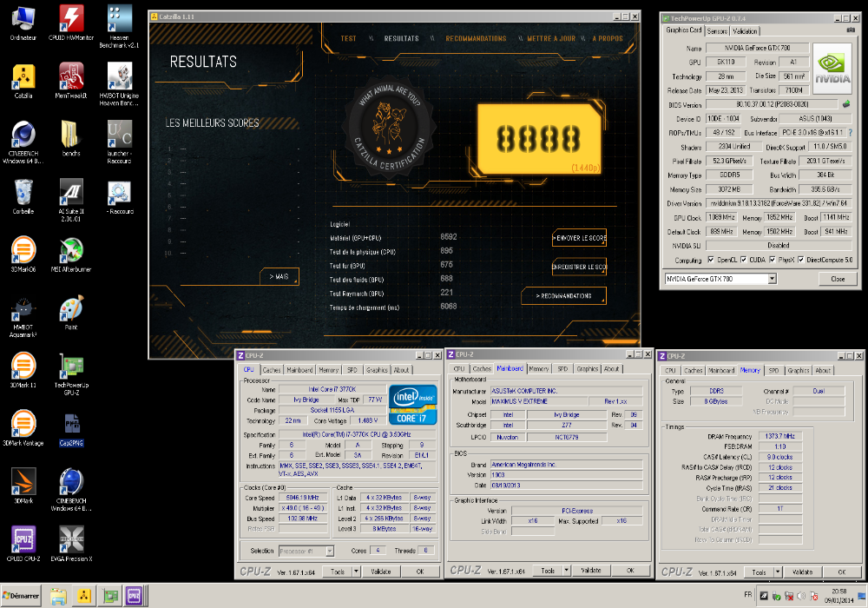868x608 pixels.
Task: Open MemTweakIt desktop shortcut
Action: click(71, 81)
